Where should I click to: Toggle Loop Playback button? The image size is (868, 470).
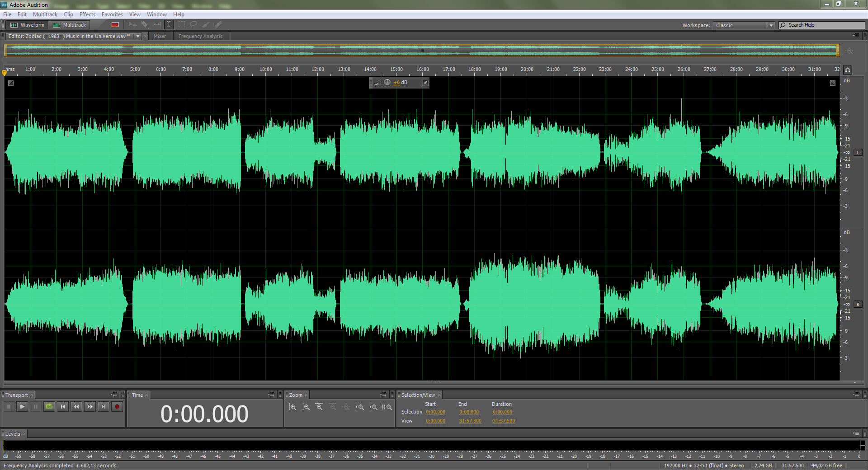(x=49, y=407)
